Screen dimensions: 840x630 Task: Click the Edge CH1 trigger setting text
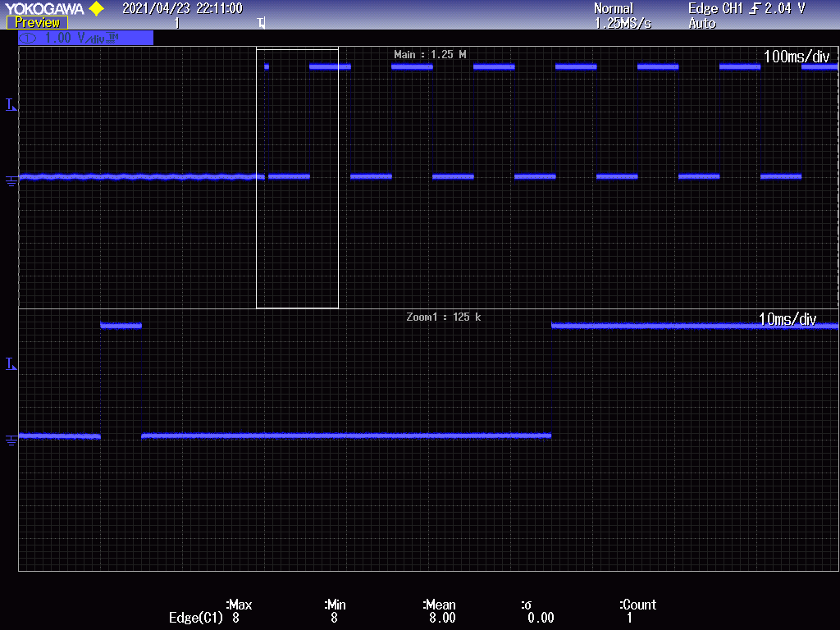pos(715,8)
